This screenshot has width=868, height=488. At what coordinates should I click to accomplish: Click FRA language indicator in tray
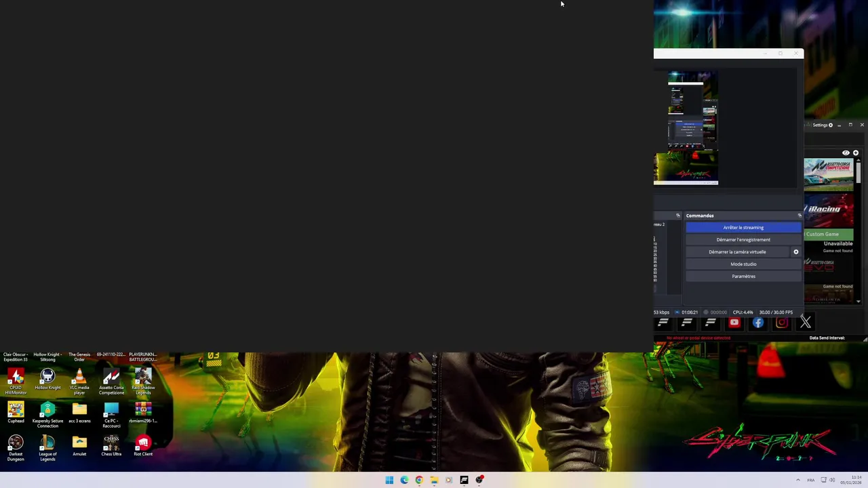pos(810,480)
